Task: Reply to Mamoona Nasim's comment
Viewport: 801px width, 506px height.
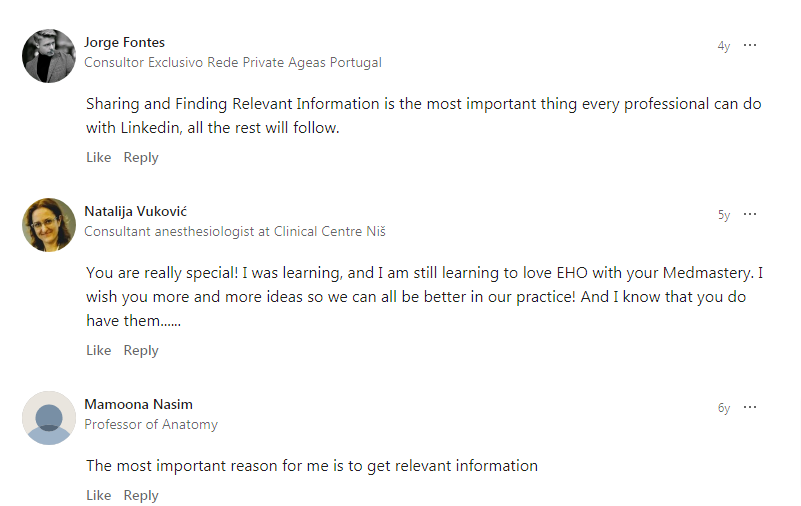Action: coord(141,495)
